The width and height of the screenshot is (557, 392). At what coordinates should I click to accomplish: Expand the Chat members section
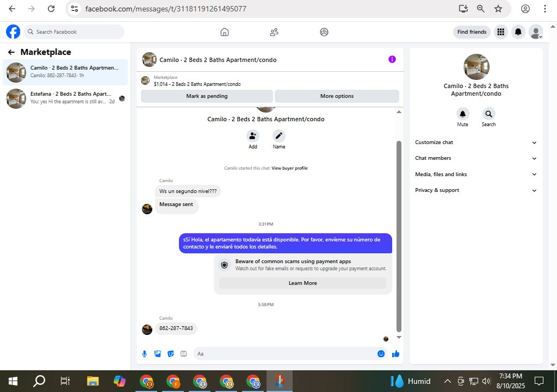click(476, 158)
